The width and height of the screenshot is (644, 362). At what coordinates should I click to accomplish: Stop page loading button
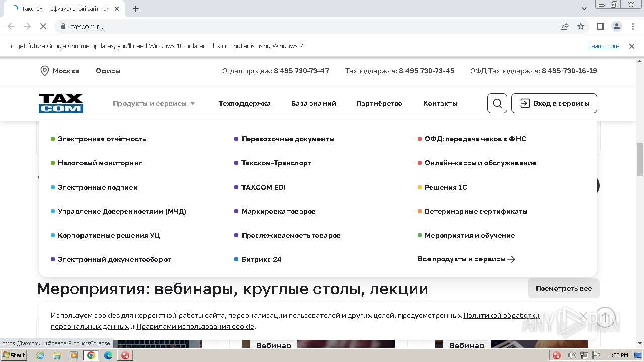(43, 26)
